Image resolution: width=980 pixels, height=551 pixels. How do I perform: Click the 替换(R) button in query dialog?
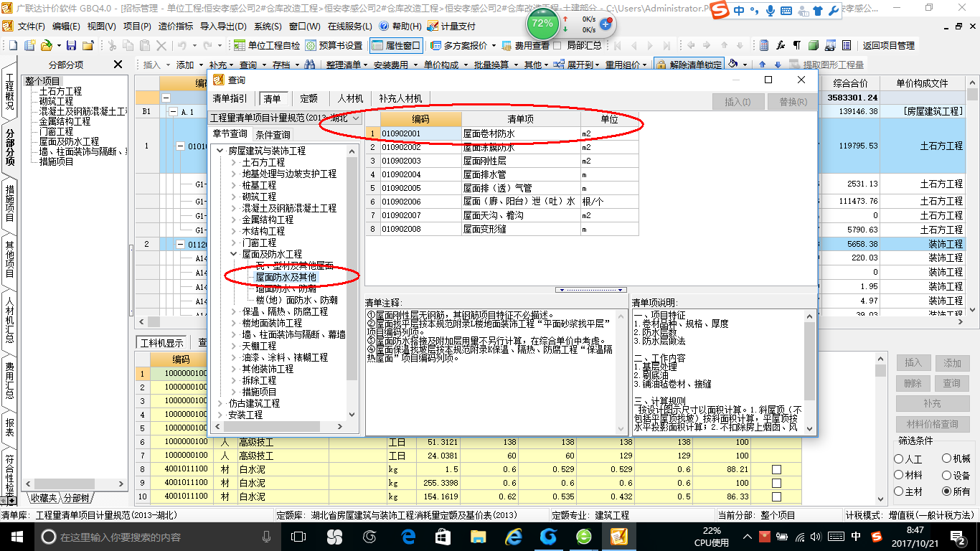[793, 102]
